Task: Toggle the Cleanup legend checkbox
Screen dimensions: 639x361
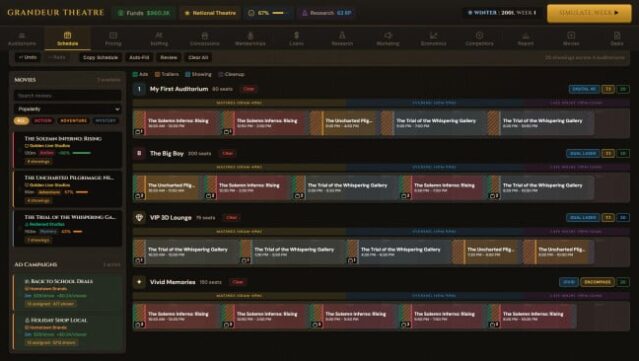Action: click(x=220, y=74)
